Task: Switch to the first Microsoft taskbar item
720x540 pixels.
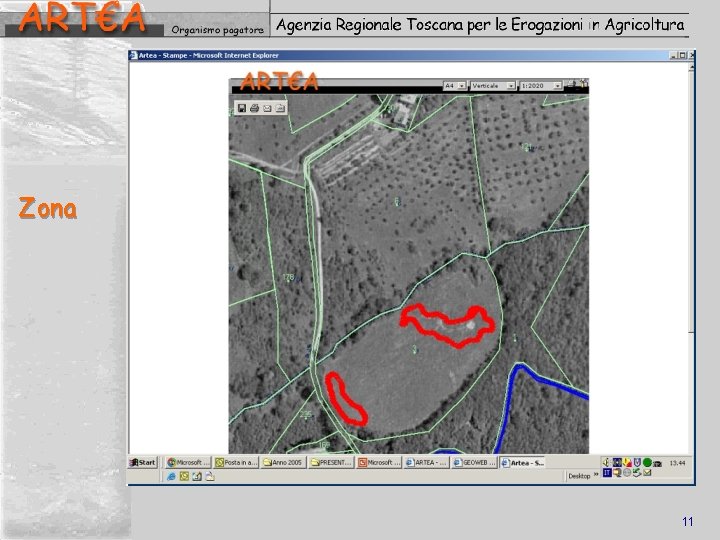Action: point(188,462)
